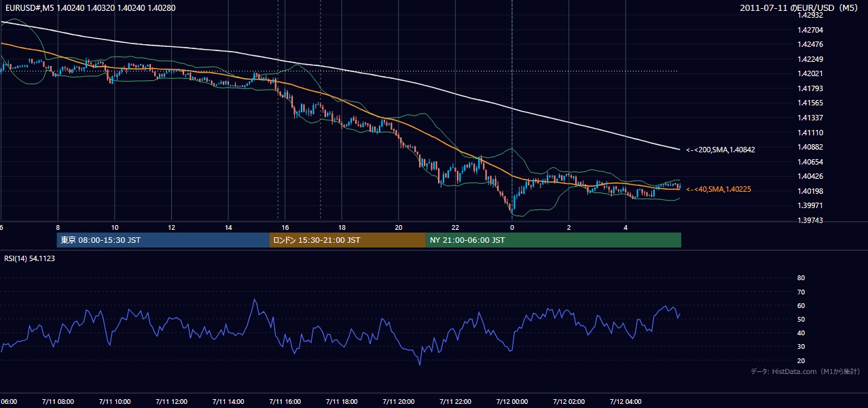Viewport: 868px width, 408px height.
Task: Click price axis value 1.40882
Action: click(x=810, y=147)
